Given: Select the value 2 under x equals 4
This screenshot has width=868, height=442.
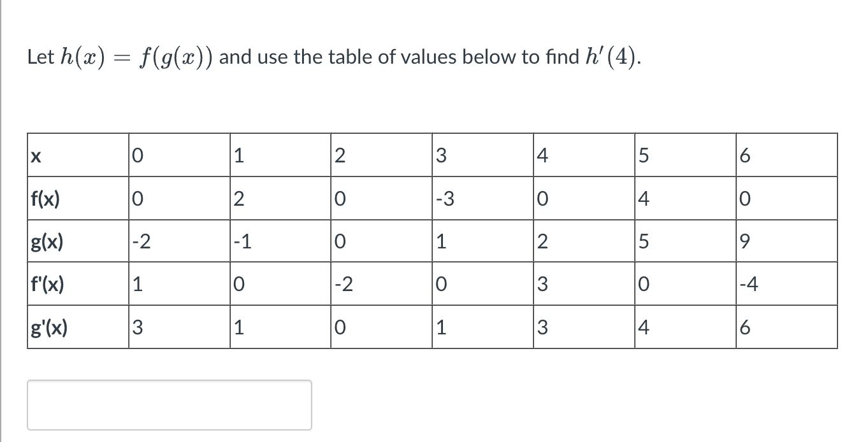Looking at the screenshot, I should (542, 241).
